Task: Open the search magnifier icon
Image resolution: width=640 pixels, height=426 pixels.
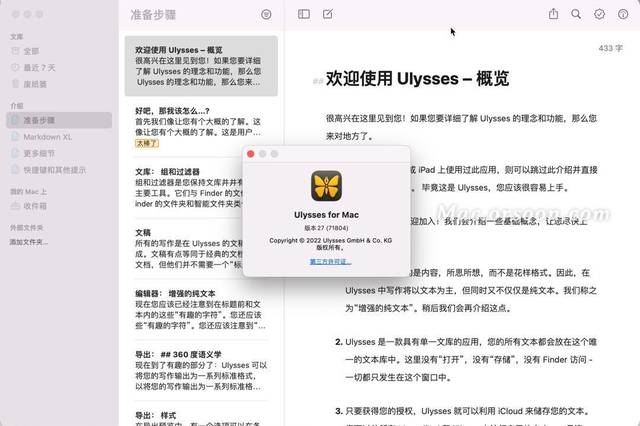Action: [576, 14]
